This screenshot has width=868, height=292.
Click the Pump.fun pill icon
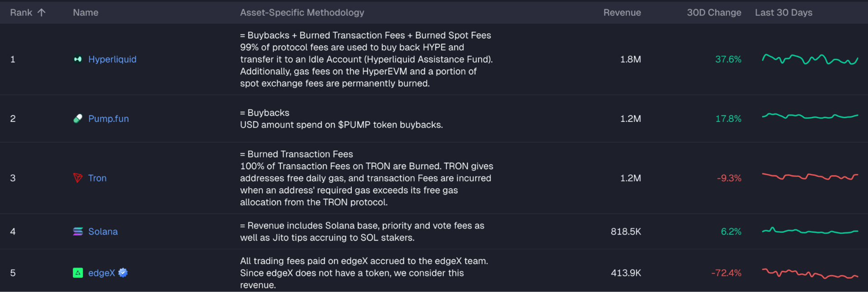click(78, 119)
